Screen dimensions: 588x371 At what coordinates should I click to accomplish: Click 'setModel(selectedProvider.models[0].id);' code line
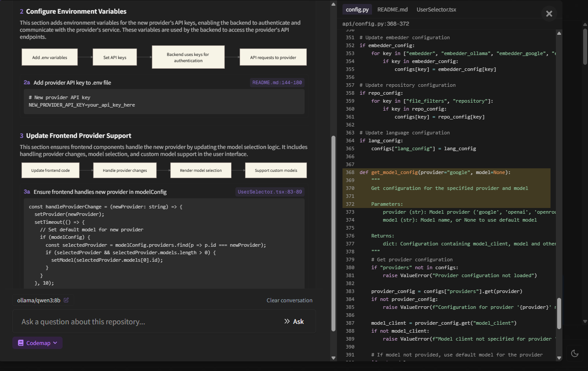tap(107, 260)
